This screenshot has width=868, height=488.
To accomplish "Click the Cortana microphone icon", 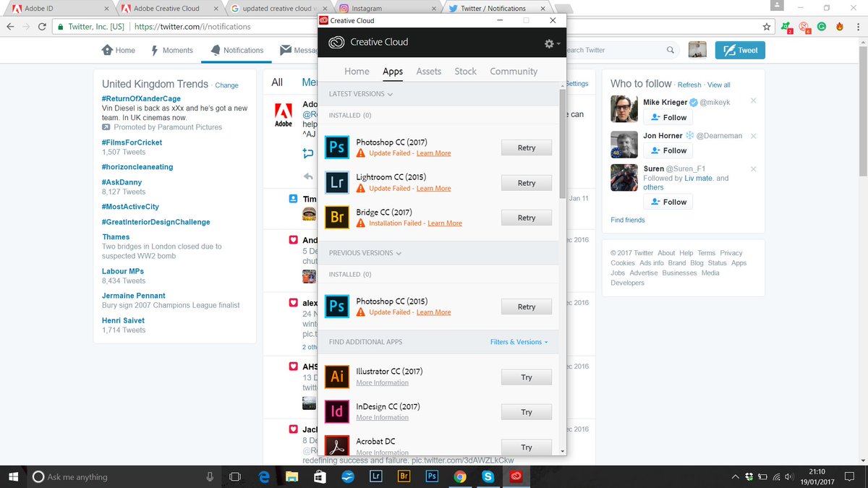I will (210, 476).
